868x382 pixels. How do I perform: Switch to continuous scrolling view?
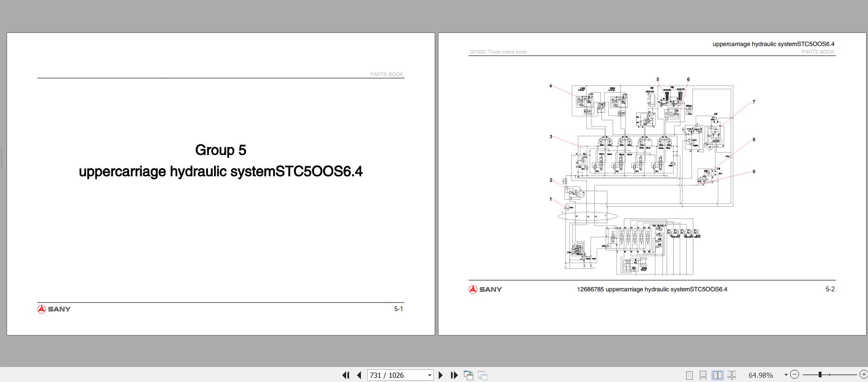pyautogui.click(x=703, y=375)
